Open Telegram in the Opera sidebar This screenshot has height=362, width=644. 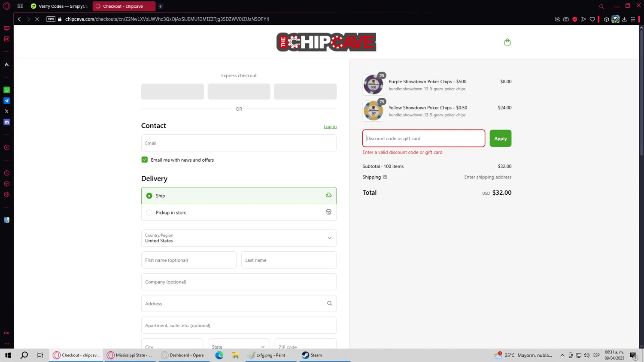[6, 101]
